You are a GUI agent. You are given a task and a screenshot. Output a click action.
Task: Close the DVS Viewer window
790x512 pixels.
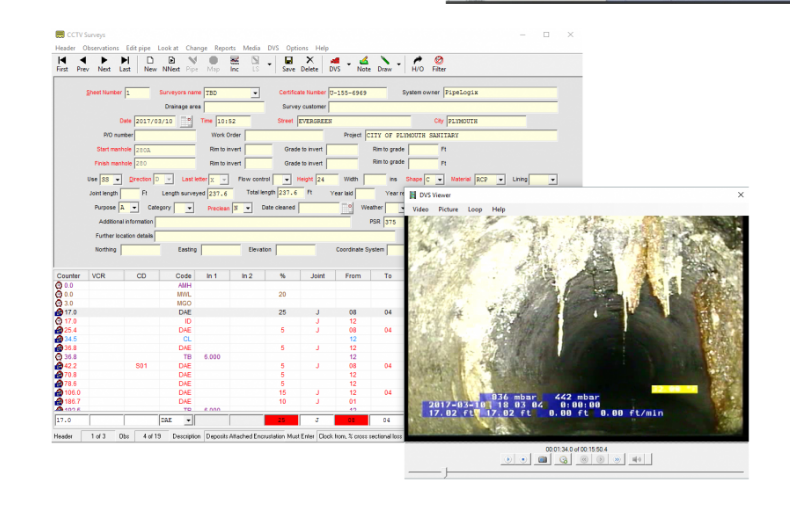pos(741,195)
